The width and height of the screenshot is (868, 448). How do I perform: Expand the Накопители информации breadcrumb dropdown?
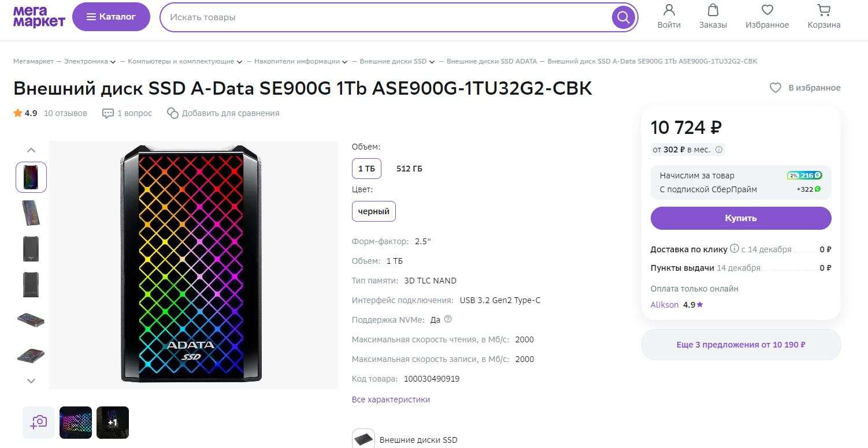pyautogui.click(x=345, y=62)
